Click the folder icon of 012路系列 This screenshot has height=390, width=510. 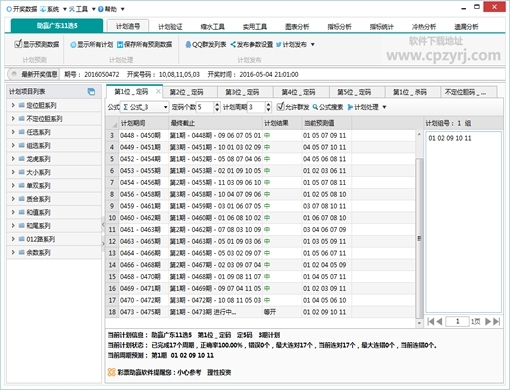click(22, 239)
